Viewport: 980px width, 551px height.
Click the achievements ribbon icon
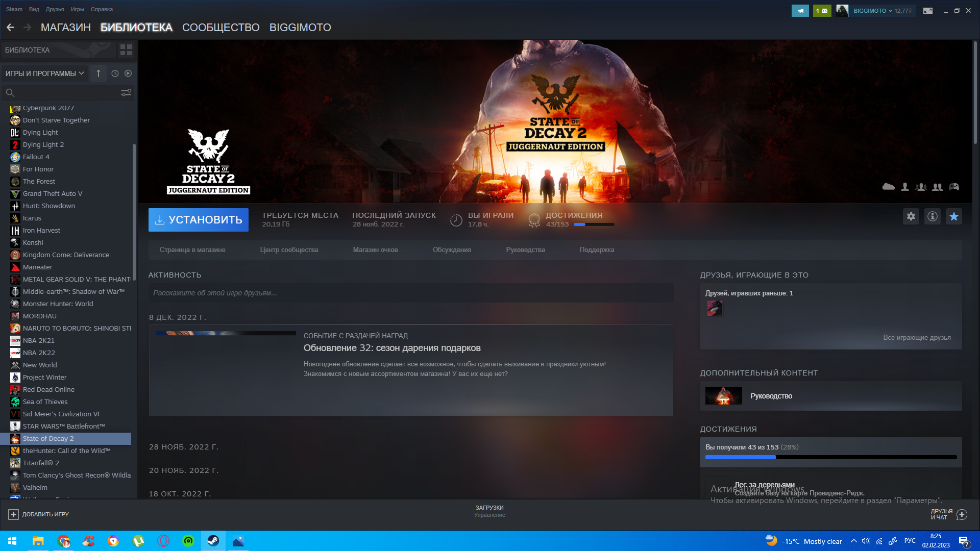coord(534,220)
